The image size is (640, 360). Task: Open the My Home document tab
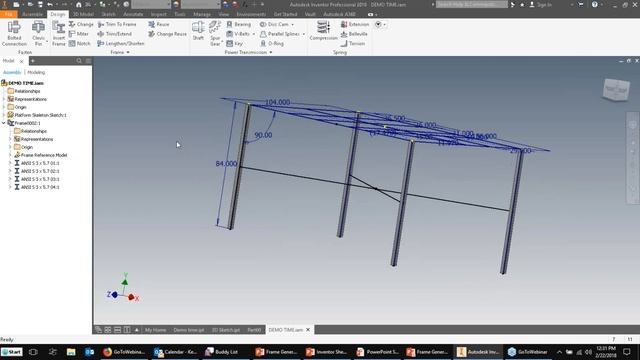pyautogui.click(x=156, y=330)
